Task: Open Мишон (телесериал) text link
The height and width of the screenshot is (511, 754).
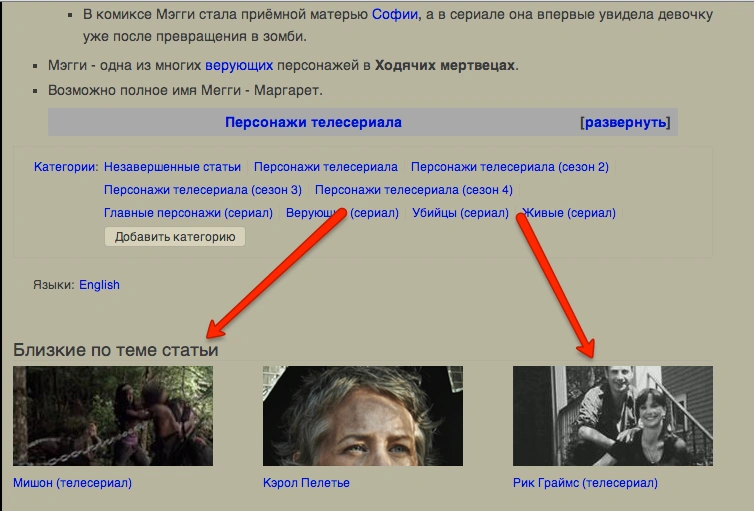Action: pos(72,483)
